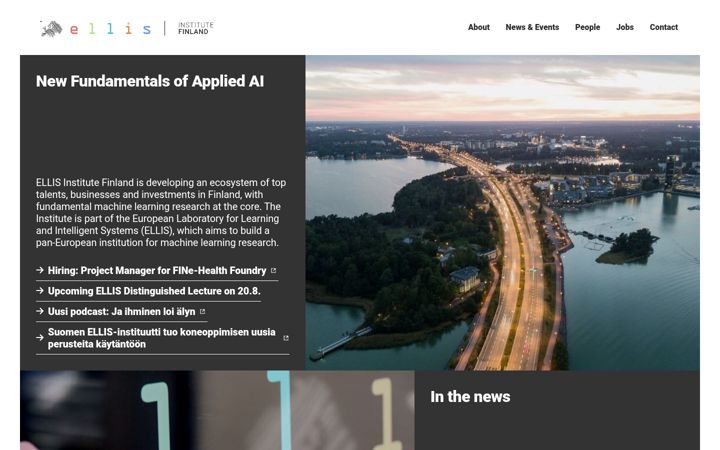Click the In the news heading

(x=470, y=397)
